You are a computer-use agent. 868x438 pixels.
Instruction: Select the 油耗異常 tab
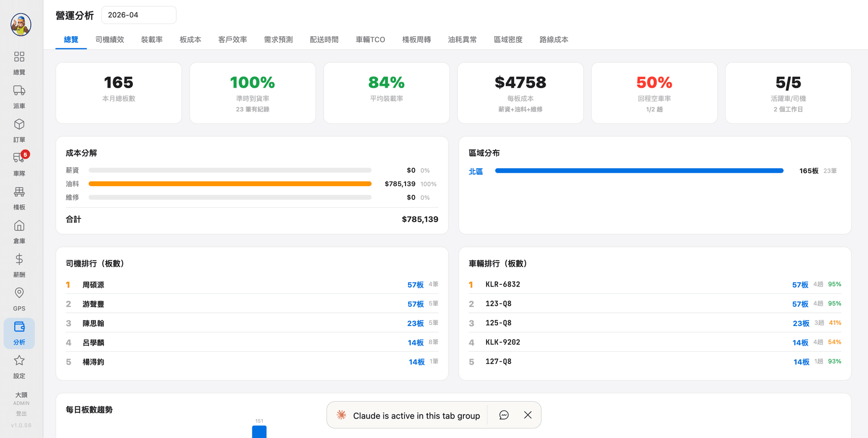[x=462, y=39]
